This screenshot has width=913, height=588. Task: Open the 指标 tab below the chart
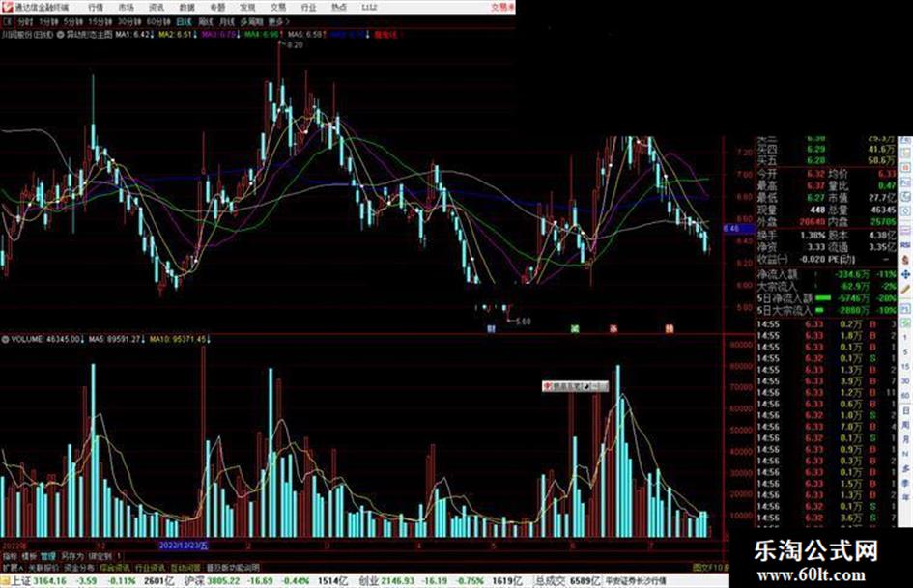coord(10,556)
